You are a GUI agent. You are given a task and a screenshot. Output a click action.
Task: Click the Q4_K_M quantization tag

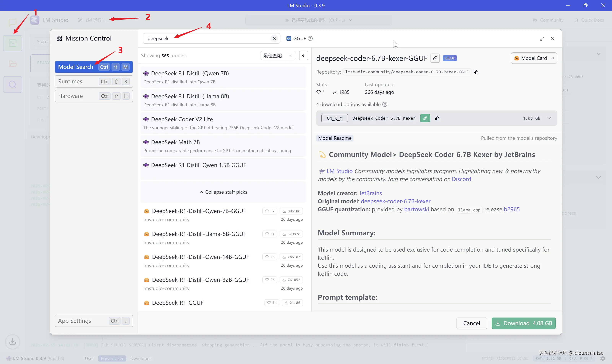[334, 118]
